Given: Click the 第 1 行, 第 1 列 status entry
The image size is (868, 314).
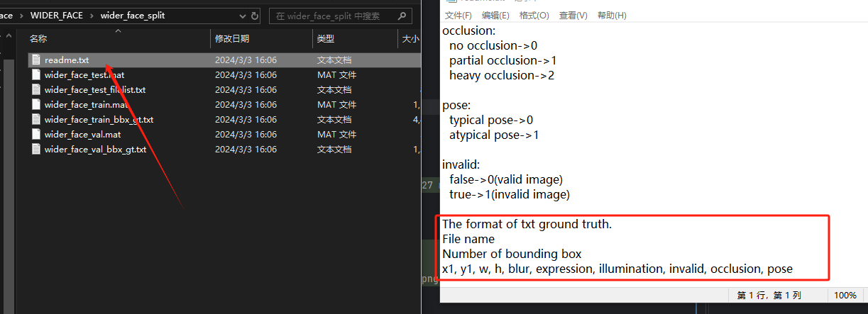Looking at the screenshot, I should point(769,295).
